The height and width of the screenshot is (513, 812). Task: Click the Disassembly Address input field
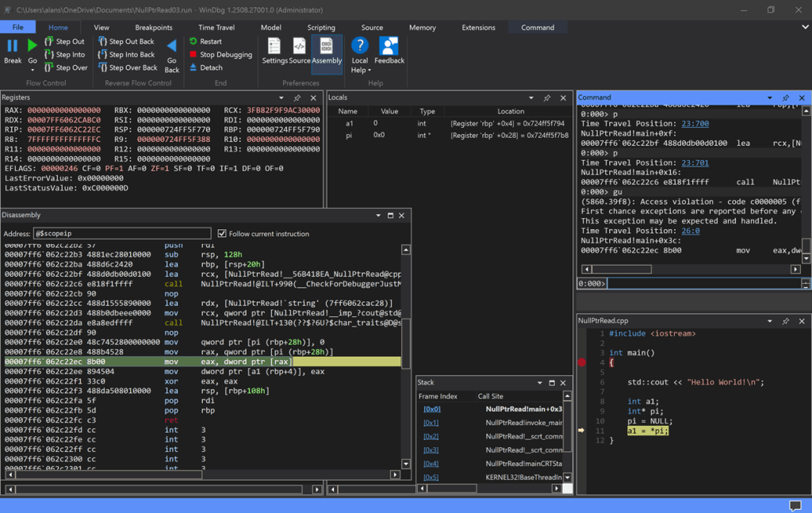coord(123,234)
